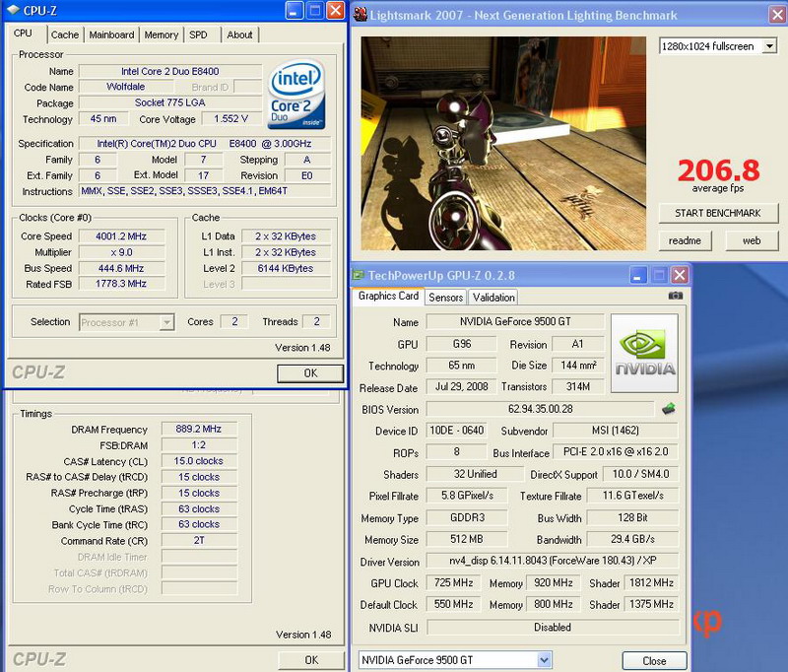Click the NVIDIA logo in GPU-Z
Image resolution: width=788 pixels, height=672 pixels.
(x=644, y=354)
